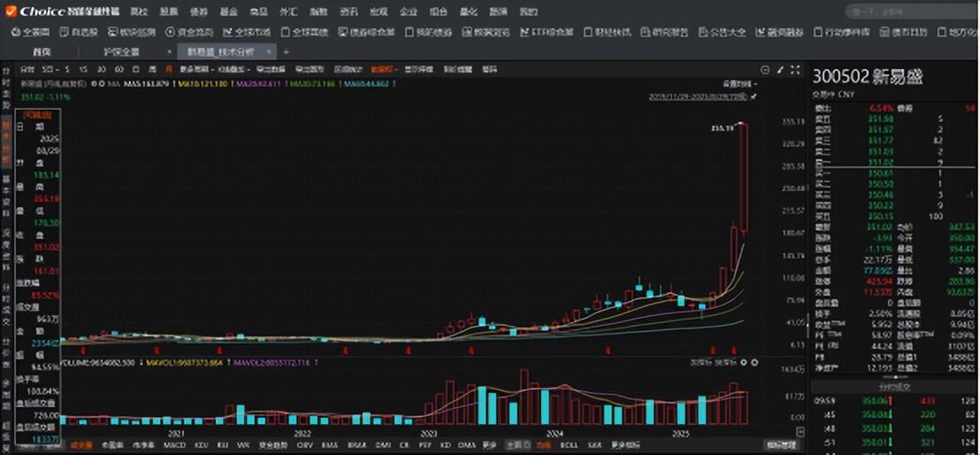Screen dimensions: 980x455
Task: Close the 沪深全景 tab
Action: point(169,51)
